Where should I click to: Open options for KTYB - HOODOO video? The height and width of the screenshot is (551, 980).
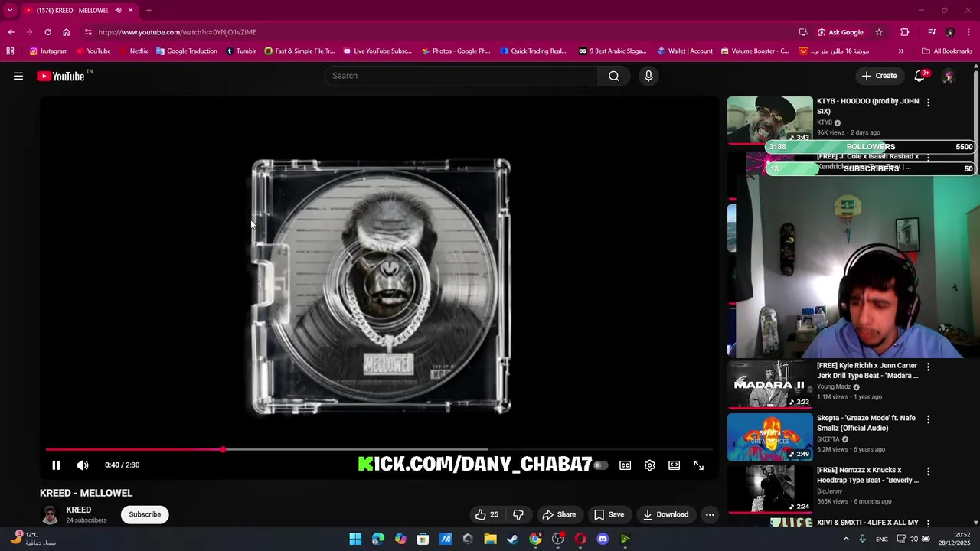tap(928, 103)
